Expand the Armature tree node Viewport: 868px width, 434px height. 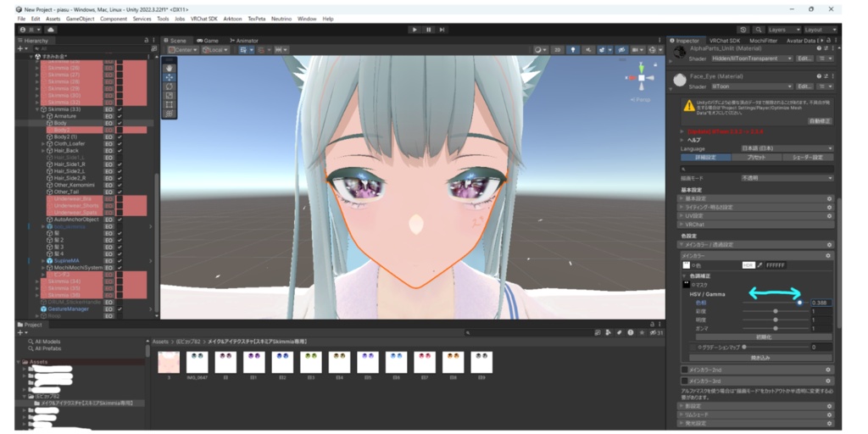click(x=44, y=116)
